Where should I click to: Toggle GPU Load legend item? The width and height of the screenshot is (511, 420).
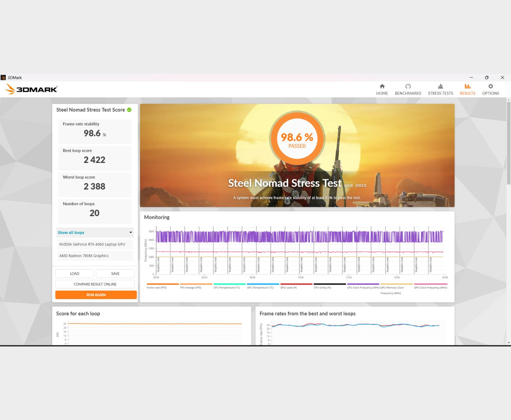[x=296, y=284]
